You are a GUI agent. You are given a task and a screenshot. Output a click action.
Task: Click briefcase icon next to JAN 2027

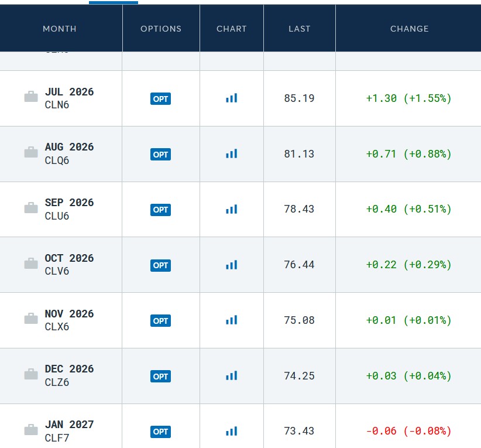pos(31,430)
